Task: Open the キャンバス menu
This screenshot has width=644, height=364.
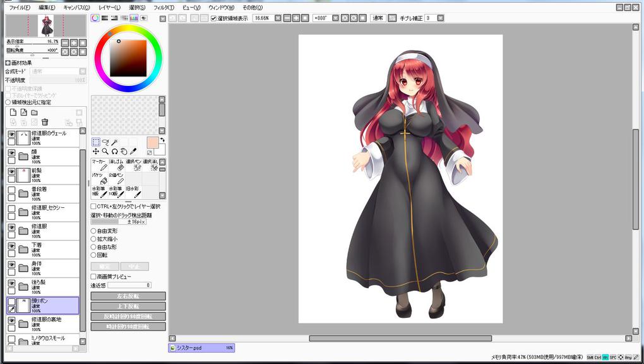Action: coord(76,8)
